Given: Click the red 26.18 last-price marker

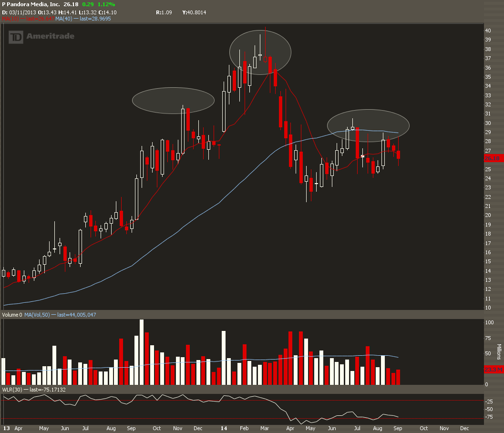Looking at the screenshot, I should pyautogui.click(x=493, y=158).
